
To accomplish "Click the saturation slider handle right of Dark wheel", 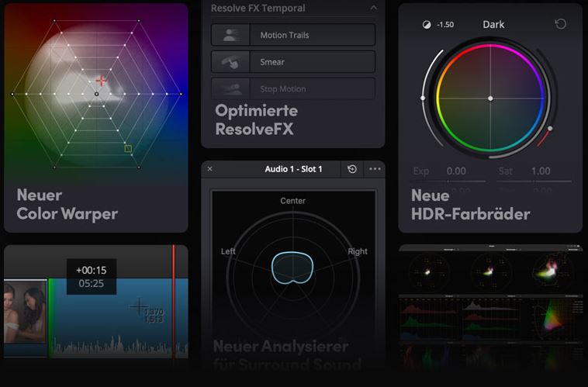I will [x=550, y=128].
